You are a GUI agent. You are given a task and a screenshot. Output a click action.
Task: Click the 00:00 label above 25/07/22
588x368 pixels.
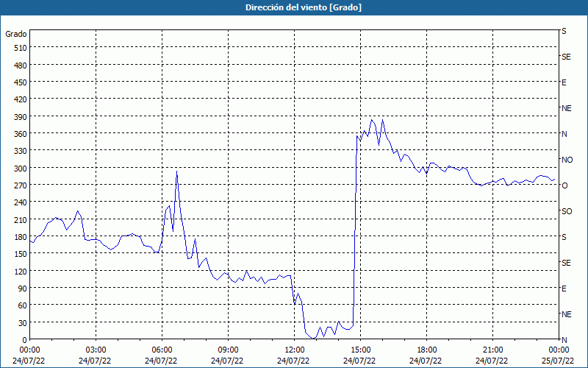pos(559,350)
